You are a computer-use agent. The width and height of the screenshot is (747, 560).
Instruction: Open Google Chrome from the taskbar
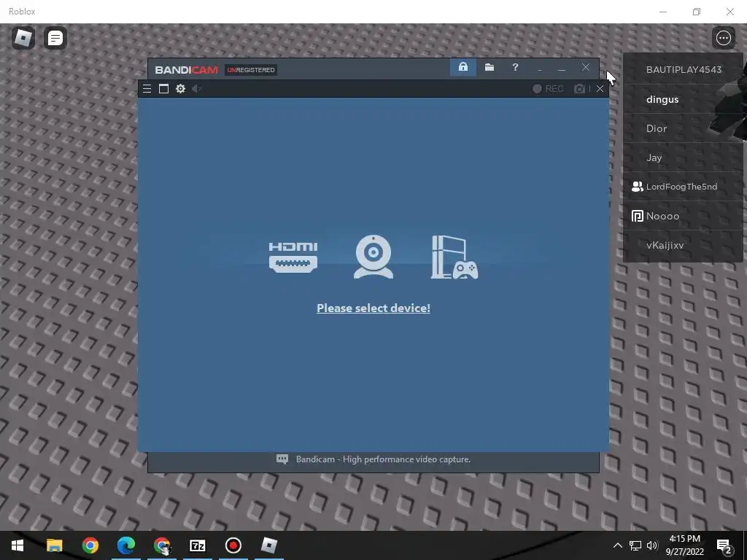click(x=90, y=545)
